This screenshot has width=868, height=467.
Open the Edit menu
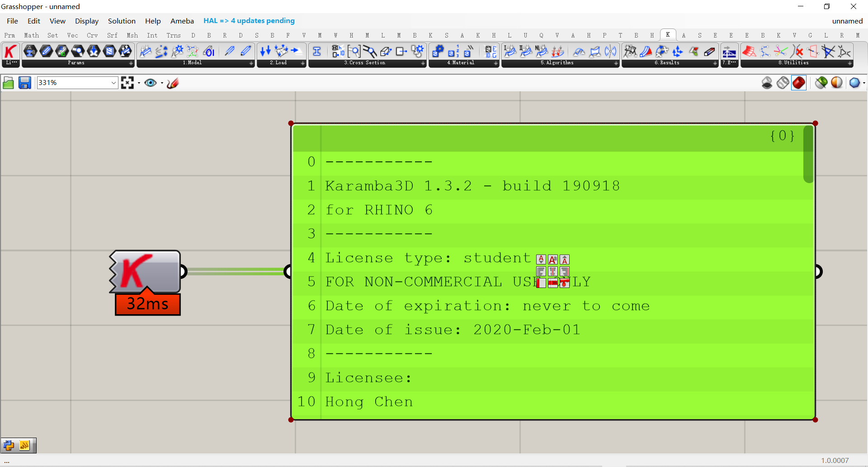pos(34,21)
